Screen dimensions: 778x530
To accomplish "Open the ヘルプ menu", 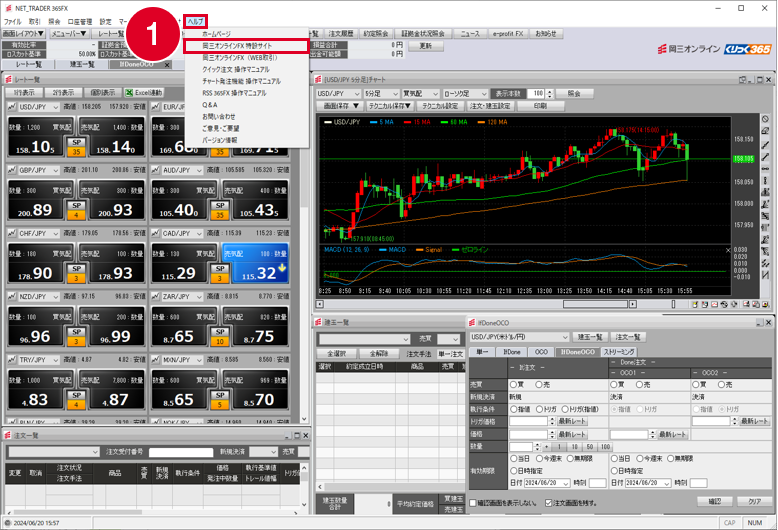I will [195, 21].
